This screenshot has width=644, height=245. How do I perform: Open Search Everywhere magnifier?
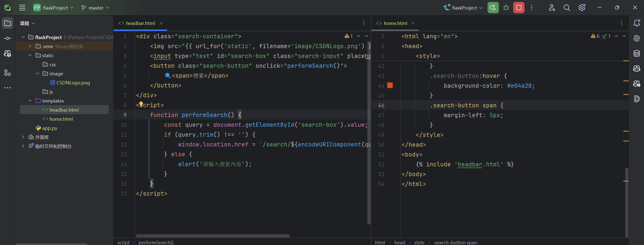tap(567, 8)
